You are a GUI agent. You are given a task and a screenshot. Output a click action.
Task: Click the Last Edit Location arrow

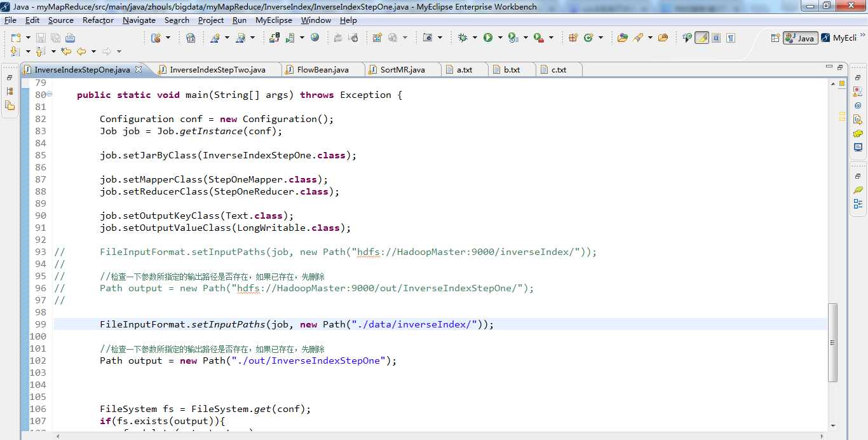(66, 52)
